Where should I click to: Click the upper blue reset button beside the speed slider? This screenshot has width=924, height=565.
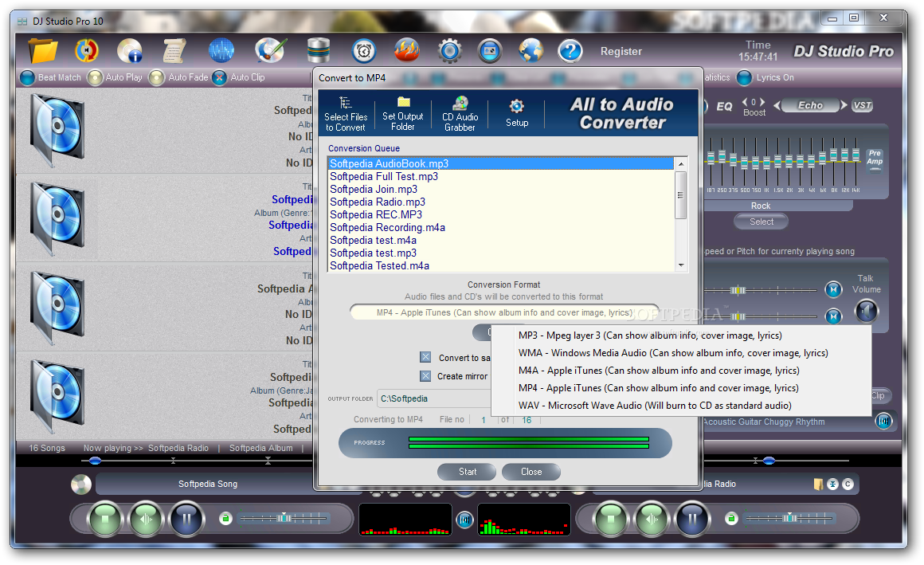pos(833,289)
